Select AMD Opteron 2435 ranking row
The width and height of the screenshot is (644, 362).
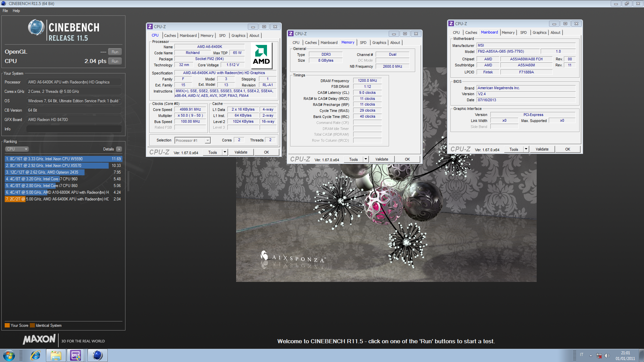63,172
